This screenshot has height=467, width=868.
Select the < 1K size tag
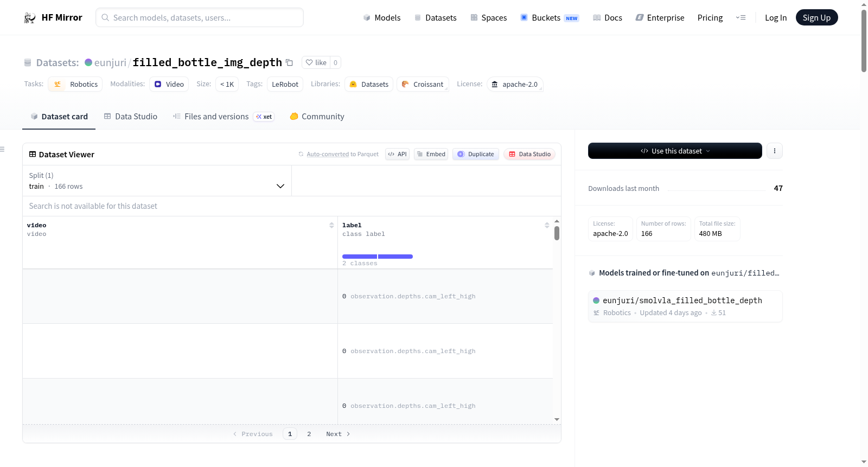point(227,84)
